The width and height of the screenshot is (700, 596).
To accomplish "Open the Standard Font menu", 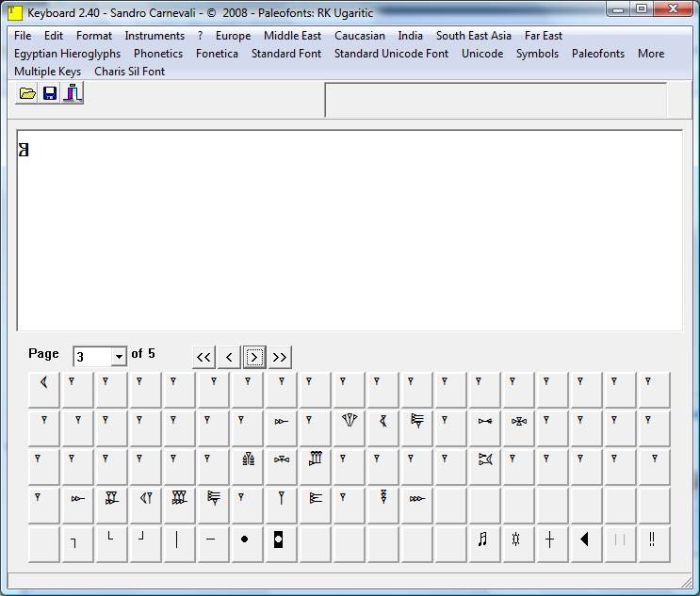I will [286, 54].
